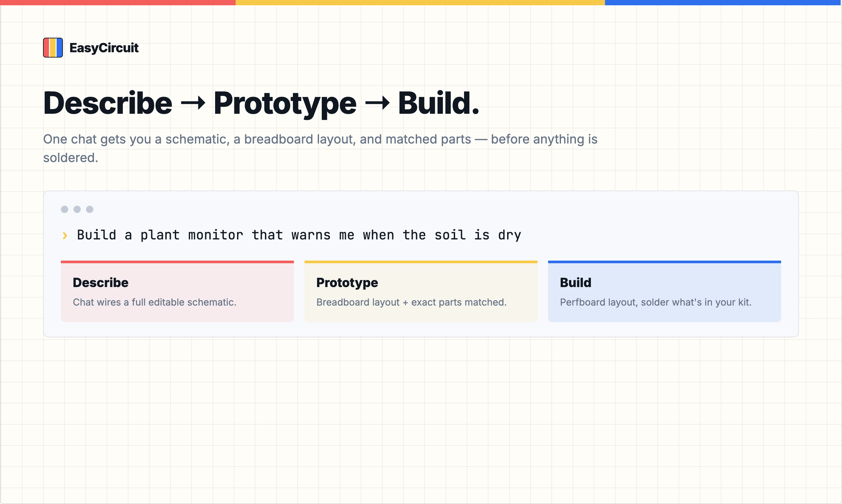Click the red segment of top color bar
The image size is (842, 504).
tap(118, 2)
